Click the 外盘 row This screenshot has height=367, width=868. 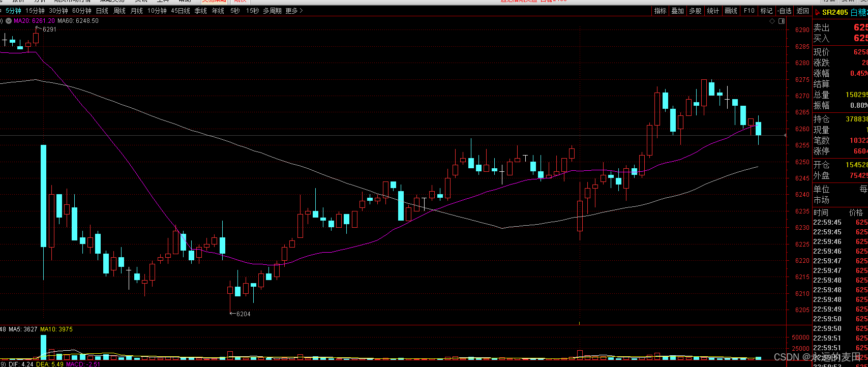pos(840,175)
